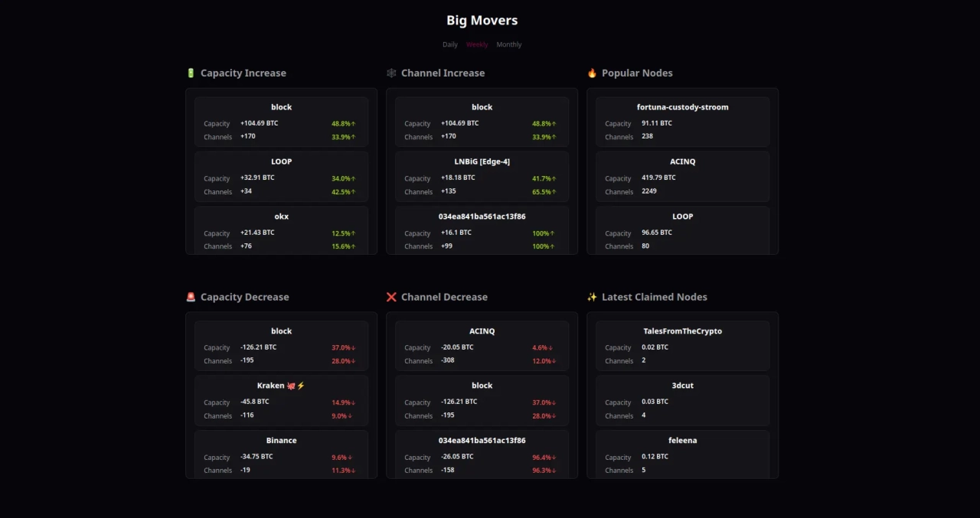
Task: Click the sparkles icon beside Latest Claimed Nodes
Action: [592, 298]
